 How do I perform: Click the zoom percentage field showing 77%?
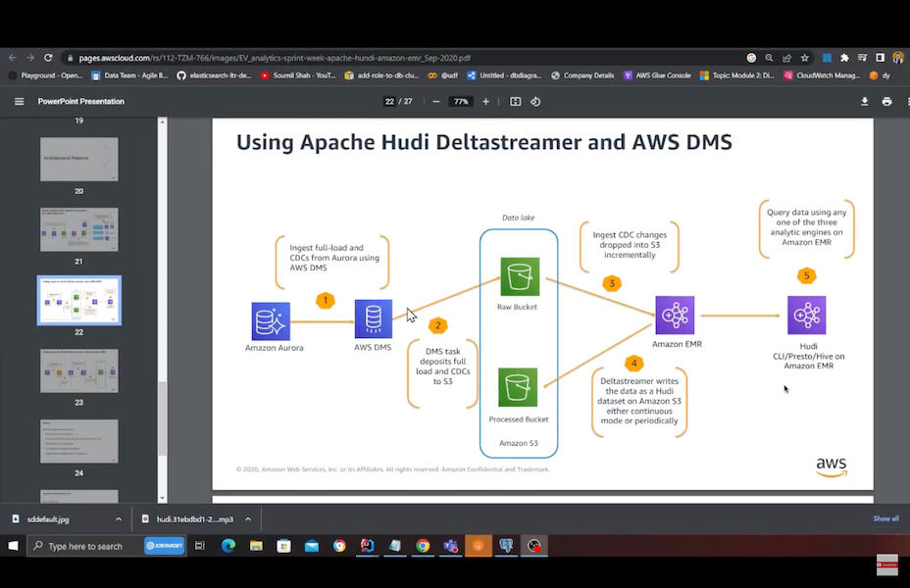click(x=459, y=101)
